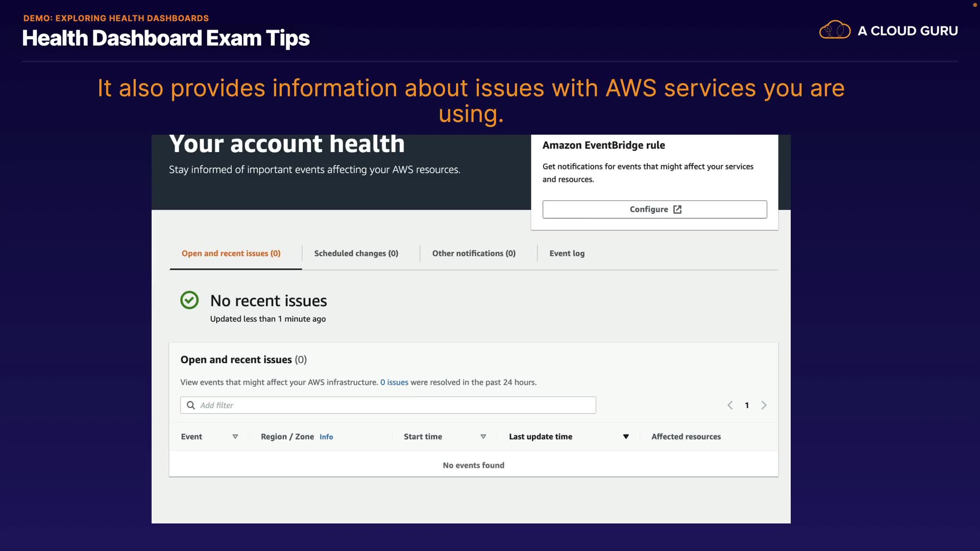Image resolution: width=980 pixels, height=551 pixels.
Task: Sort by Event column arrow
Action: [235, 437]
